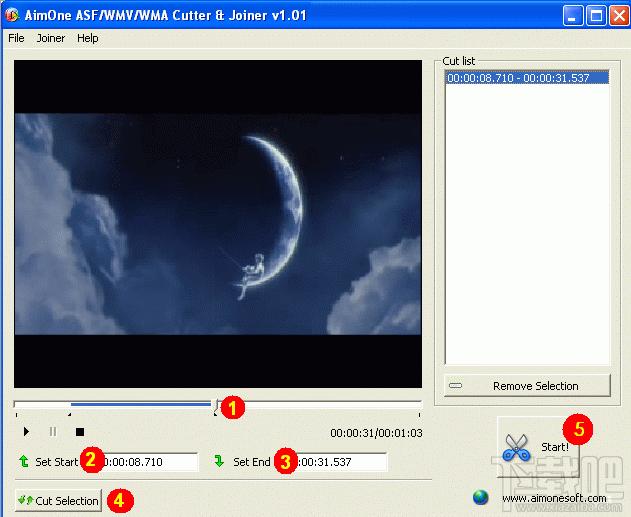Close the AimOne Cutter window
The height and width of the screenshot is (517, 631).
pos(619,16)
